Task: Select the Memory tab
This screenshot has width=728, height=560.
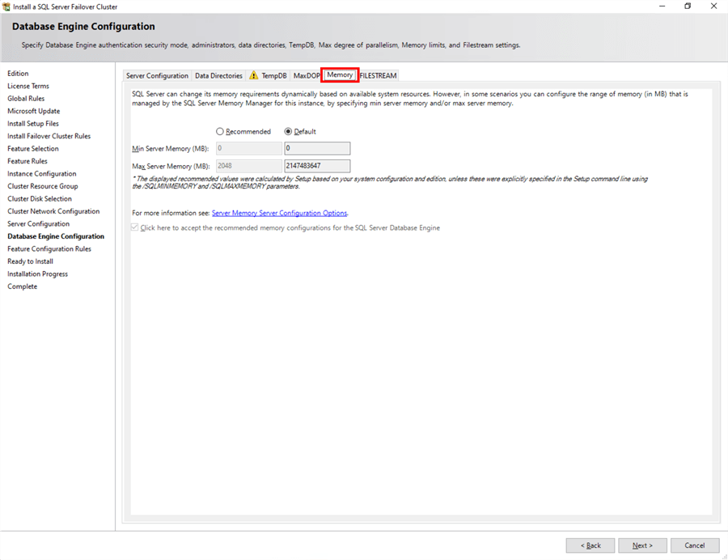Action: click(x=340, y=74)
